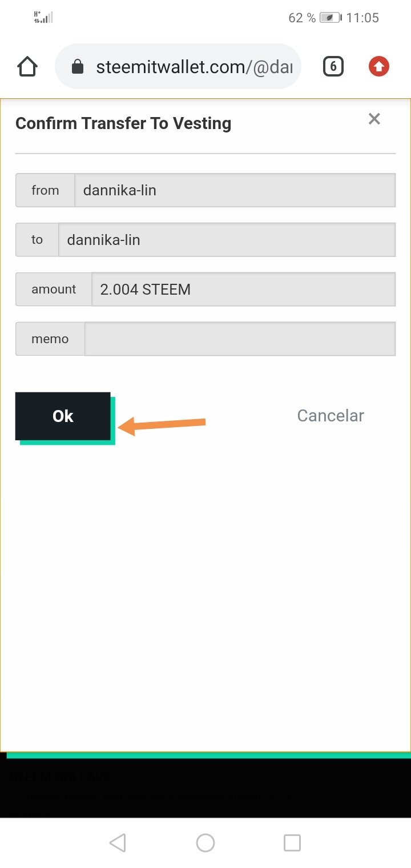Screen dimensions: 411x868
Task: Tap the browser home icon
Action: 27,67
